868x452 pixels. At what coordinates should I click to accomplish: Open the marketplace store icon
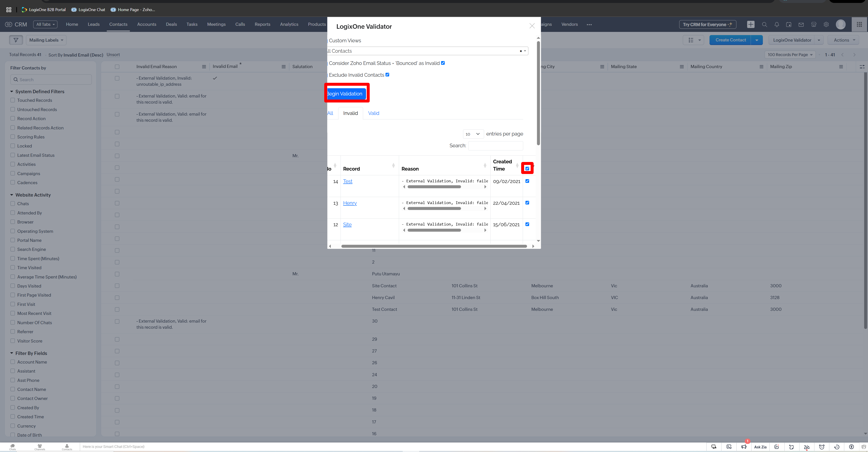(814, 24)
